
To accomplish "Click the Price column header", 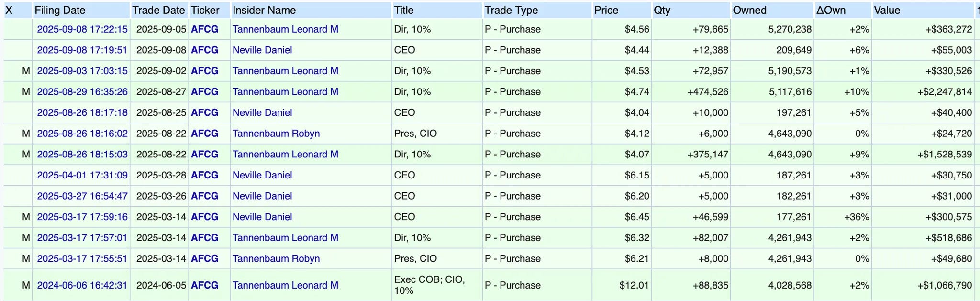I will coord(606,10).
